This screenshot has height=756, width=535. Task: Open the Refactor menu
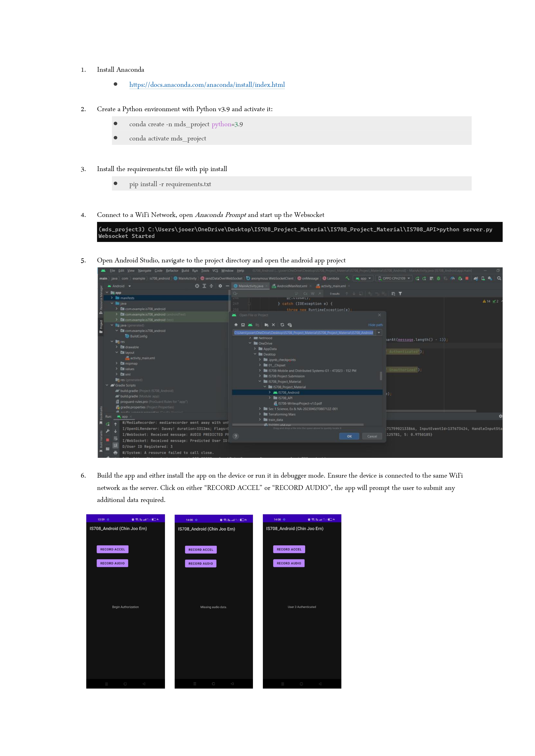point(172,271)
